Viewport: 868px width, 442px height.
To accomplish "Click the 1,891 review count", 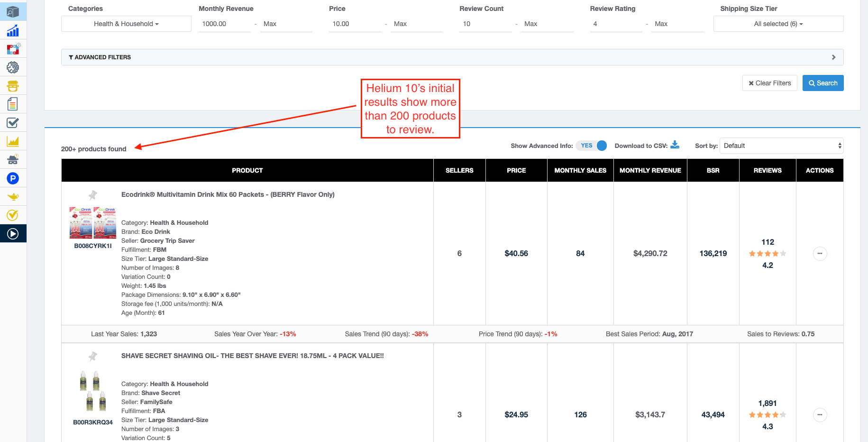I will (x=767, y=403).
